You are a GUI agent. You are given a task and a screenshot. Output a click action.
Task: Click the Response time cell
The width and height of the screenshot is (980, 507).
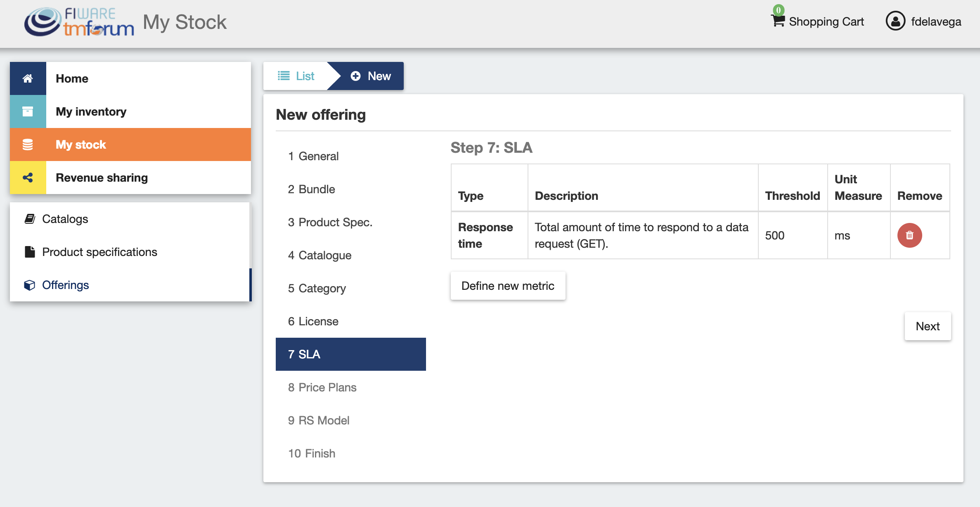point(490,235)
